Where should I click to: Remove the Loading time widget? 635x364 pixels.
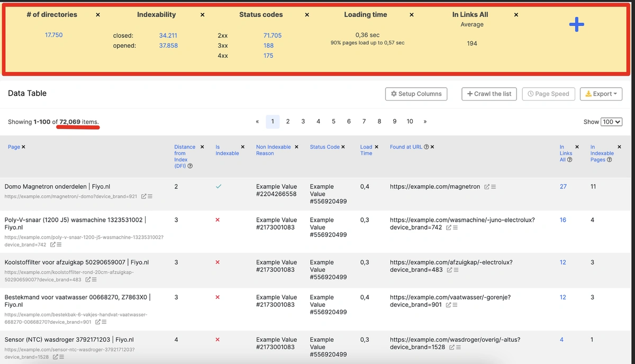[x=411, y=15]
